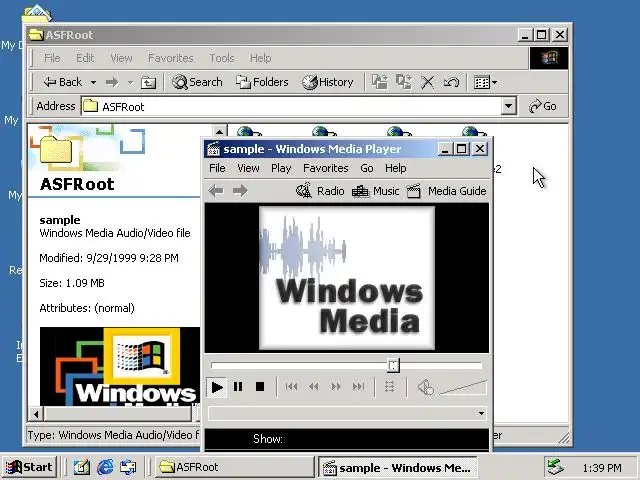
Task: Click Media Player forward arrow
Action: click(x=240, y=191)
